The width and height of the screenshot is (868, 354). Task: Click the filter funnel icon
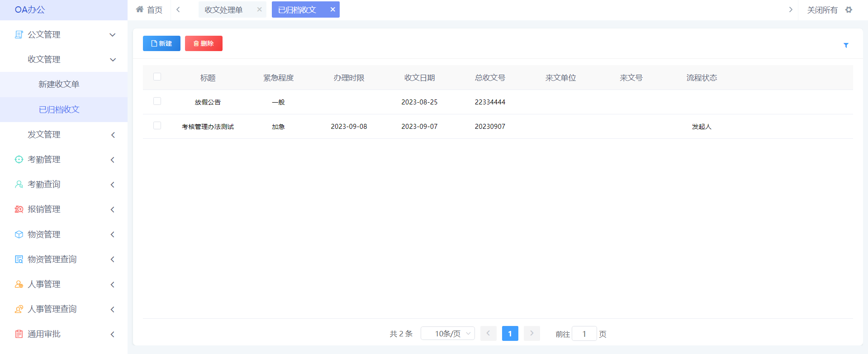(846, 45)
